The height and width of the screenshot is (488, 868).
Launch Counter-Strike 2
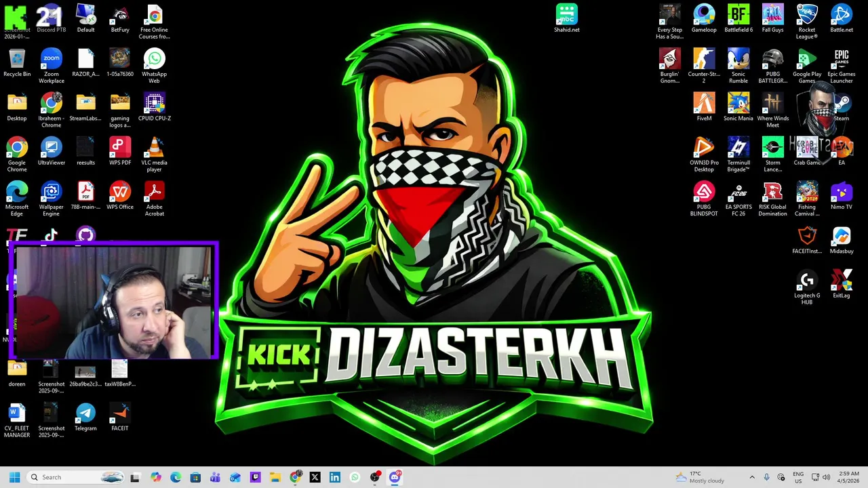pos(704,66)
